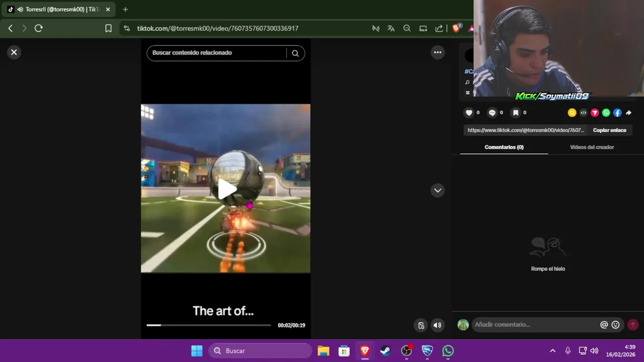Share to Facebook icon
644x362 pixels.
617,113
